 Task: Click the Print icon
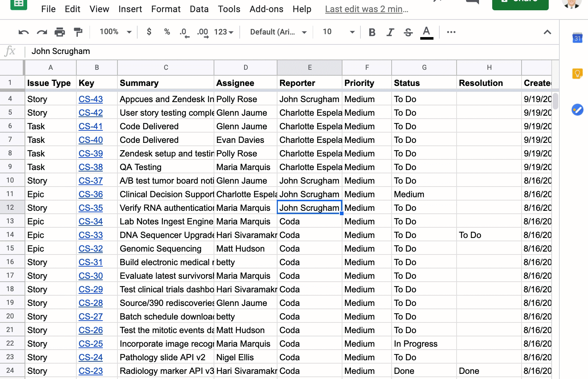click(x=60, y=32)
